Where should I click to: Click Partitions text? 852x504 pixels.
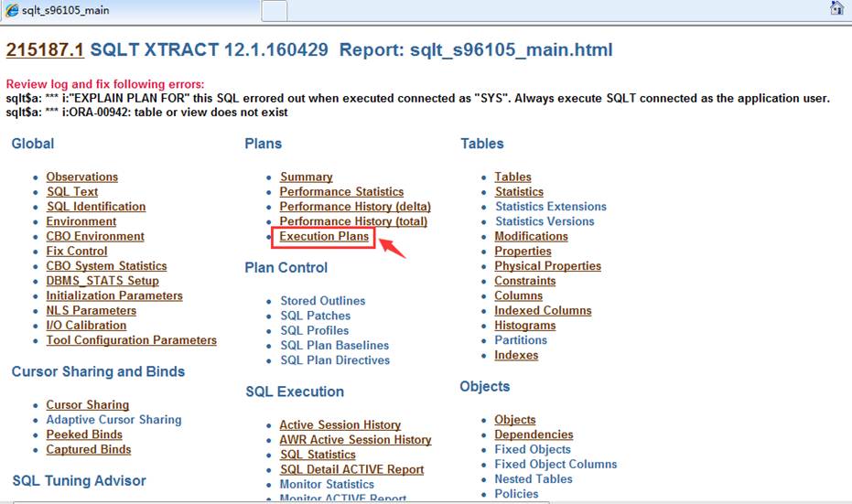point(521,340)
